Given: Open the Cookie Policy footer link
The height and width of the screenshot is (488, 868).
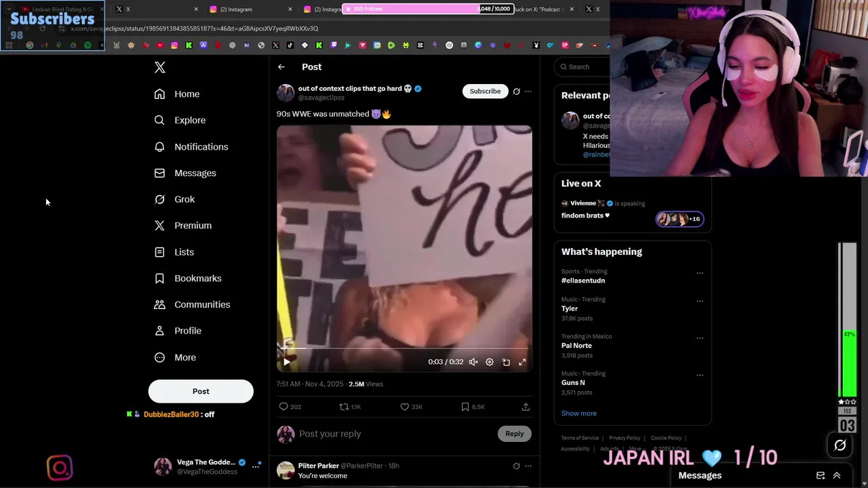Looking at the screenshot, I should point(666,438).
